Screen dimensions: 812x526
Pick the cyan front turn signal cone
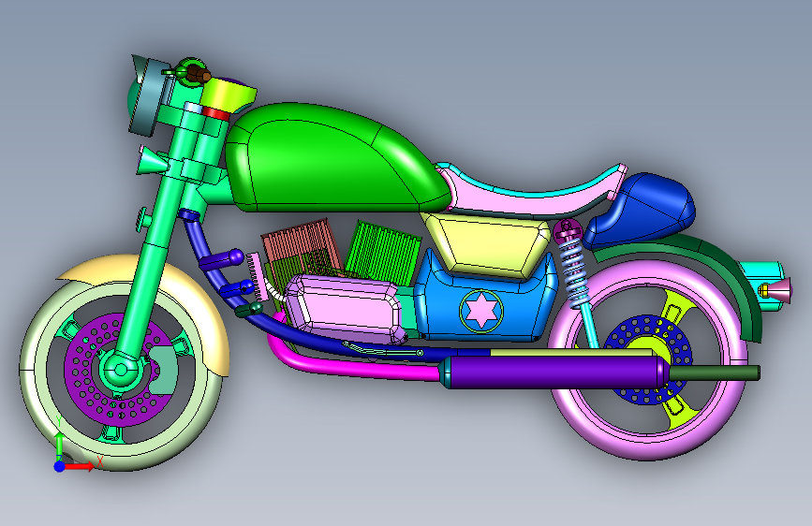point(151,160)
